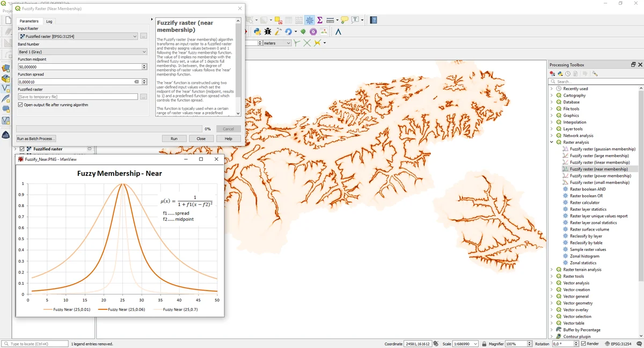Click the Help contents book icon
The width and height of the screenshot is (644, 348).
click(x=374, y=20)
